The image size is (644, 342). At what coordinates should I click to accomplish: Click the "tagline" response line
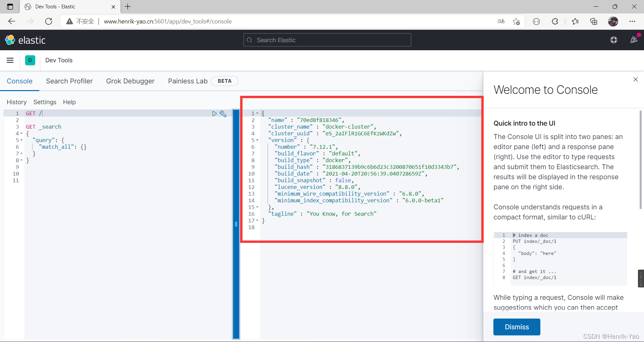pyautogui.click(x=322, y=214)
